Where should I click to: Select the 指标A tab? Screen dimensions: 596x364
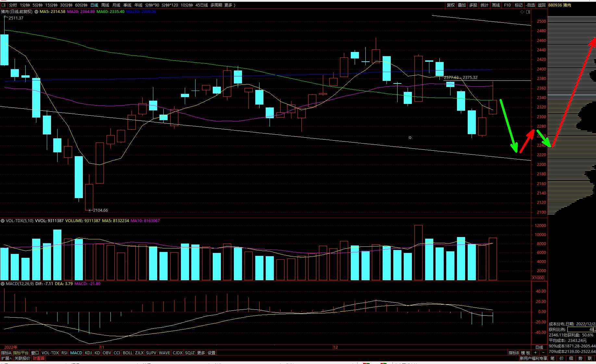[6, 353]
